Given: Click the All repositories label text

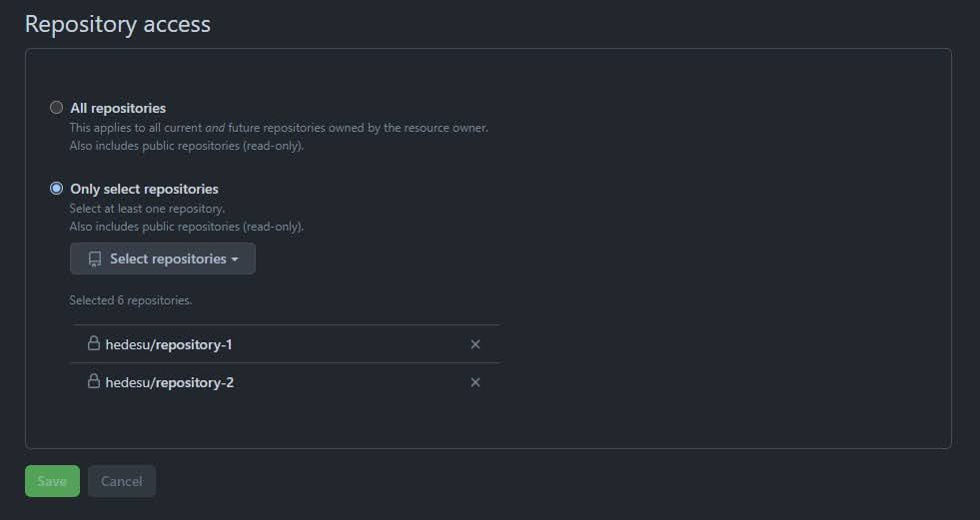Looking at the screenshot, I should [118, 108].
